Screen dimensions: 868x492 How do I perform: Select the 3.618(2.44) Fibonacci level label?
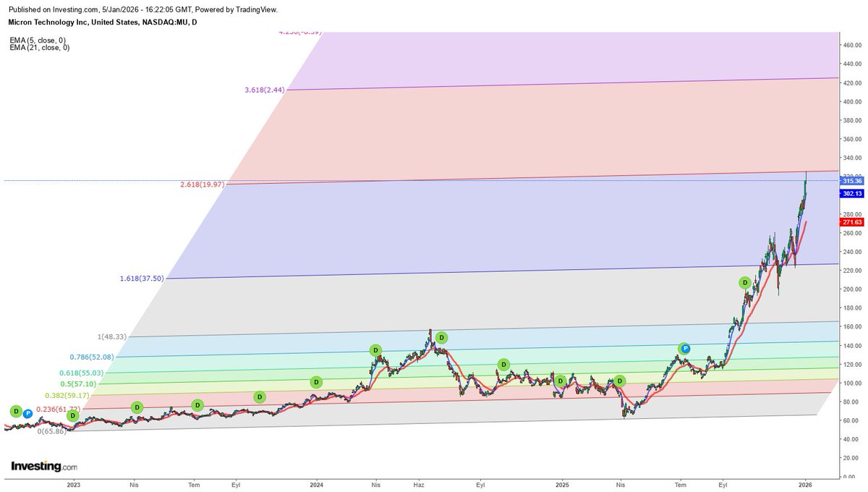pyautogui.click(x=264, y=90)
